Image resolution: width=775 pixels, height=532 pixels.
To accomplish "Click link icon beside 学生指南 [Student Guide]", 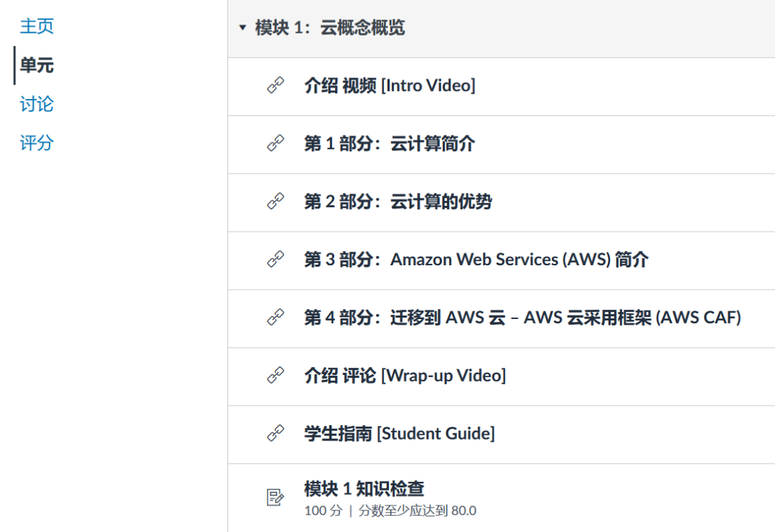I will [x=276, y=433].
